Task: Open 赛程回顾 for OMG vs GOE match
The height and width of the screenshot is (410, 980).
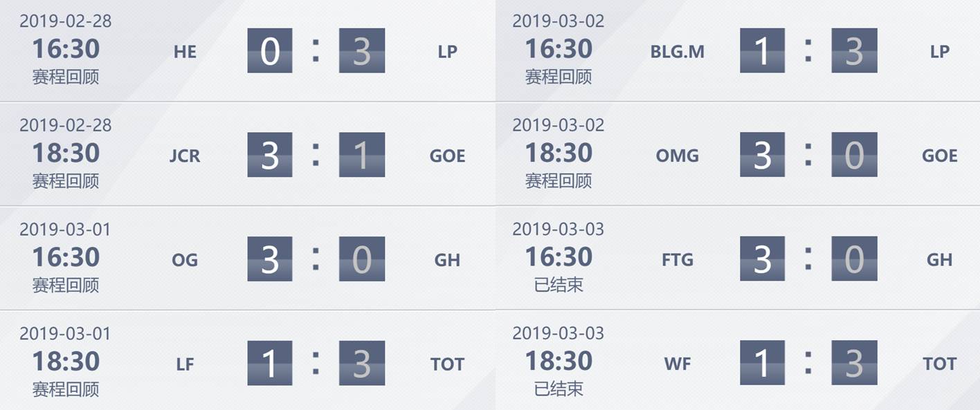Action: [559, 181]
